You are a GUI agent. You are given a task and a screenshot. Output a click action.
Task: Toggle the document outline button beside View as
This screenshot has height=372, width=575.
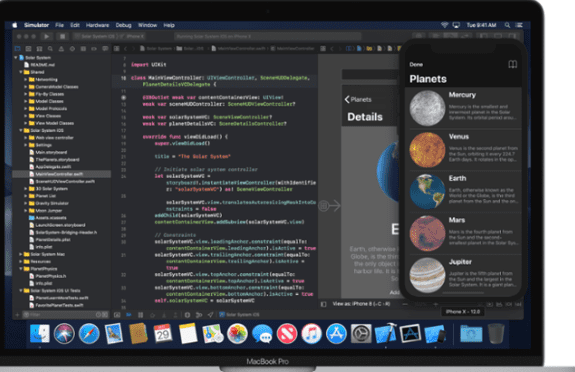coord(323,304)
